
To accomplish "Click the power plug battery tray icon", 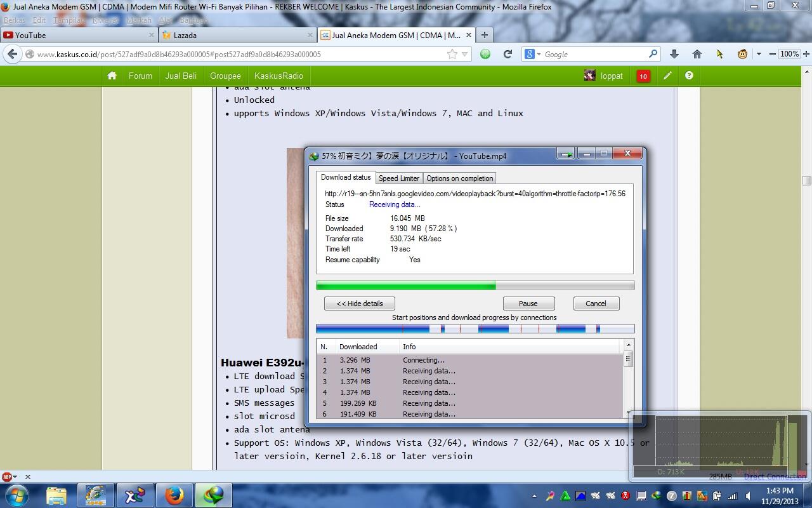I will coord(717,496).
